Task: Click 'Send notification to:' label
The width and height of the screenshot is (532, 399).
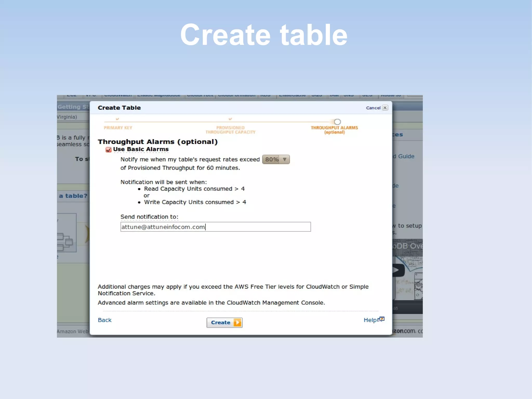Action: [149, 217]
